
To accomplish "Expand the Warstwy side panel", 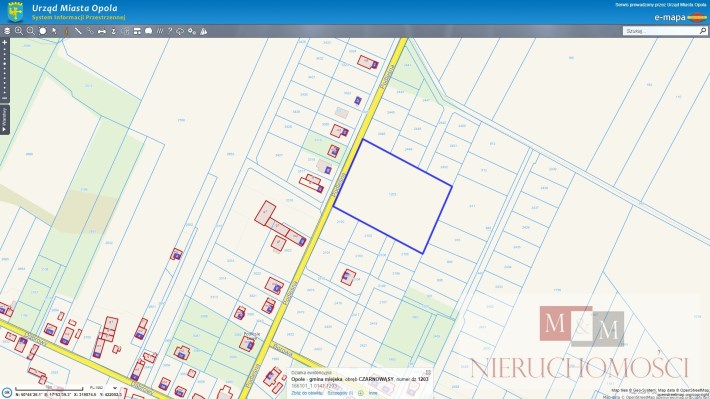I will point(5,120).
